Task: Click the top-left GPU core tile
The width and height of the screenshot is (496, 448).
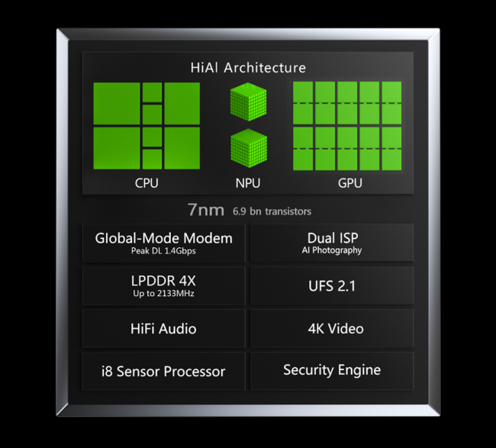Action: pos(303,92)
